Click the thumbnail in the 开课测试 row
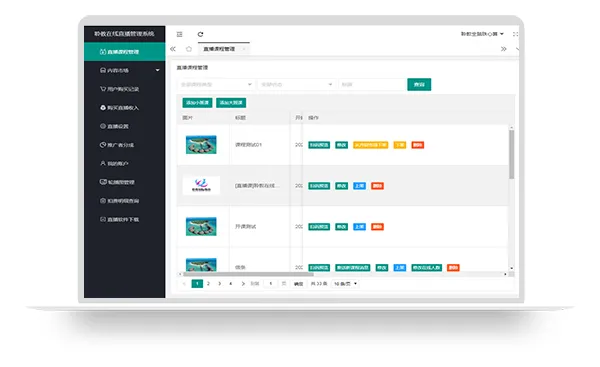 (x=201, y=227)
